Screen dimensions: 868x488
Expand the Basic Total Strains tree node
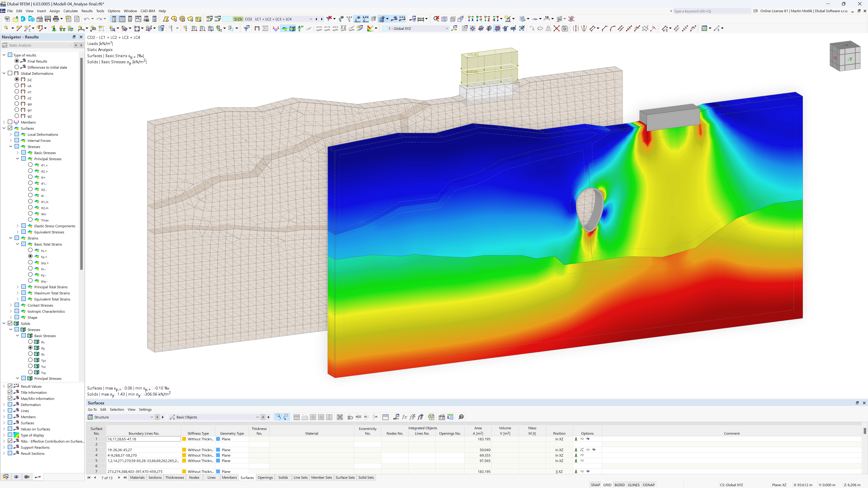17,244
